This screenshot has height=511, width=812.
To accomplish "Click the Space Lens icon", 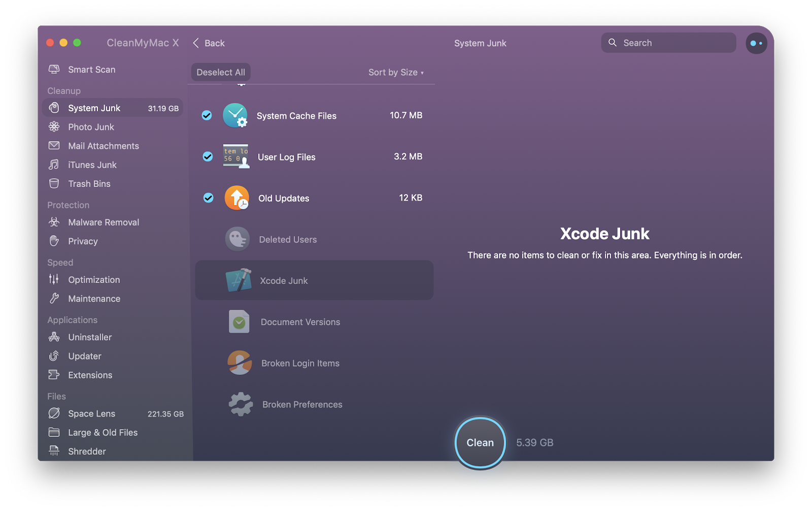I will (x=54, y=413).
